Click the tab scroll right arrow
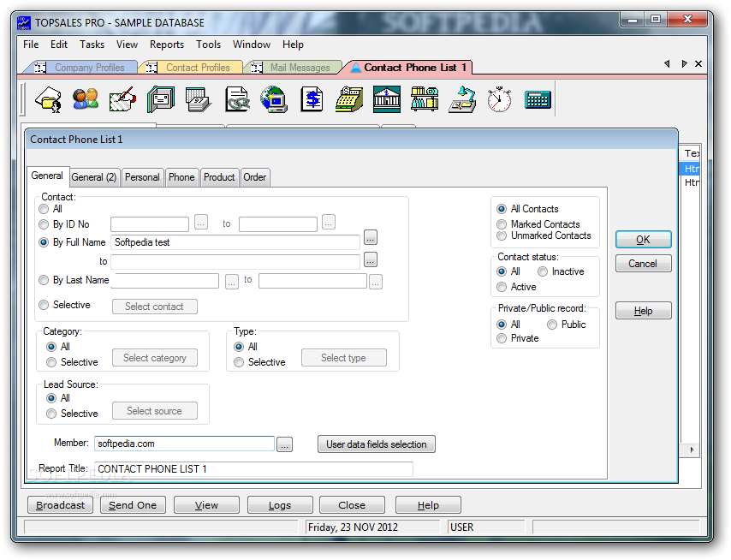 pos(684,64)
